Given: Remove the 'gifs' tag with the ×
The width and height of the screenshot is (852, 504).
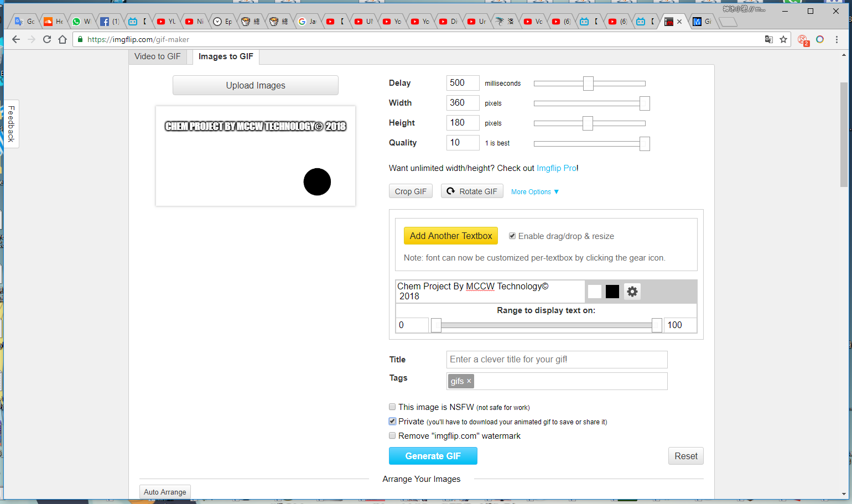Looking at the screenshot, I should (469, 381).
